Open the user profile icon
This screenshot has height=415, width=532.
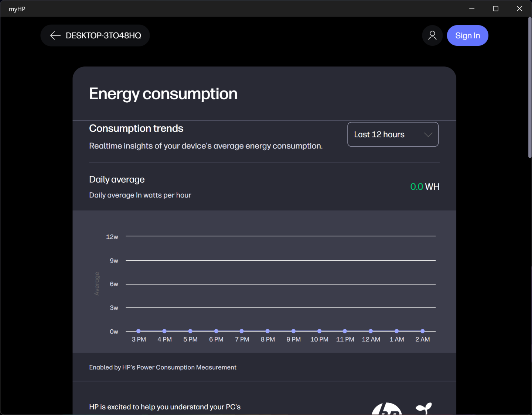pyautogui.click(x=432, y=35)
